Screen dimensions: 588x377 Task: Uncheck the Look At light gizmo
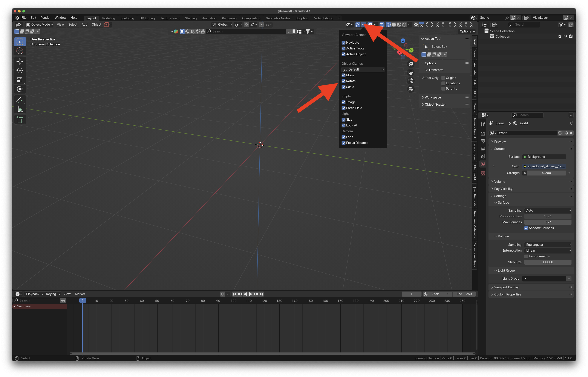pos(343,125)
